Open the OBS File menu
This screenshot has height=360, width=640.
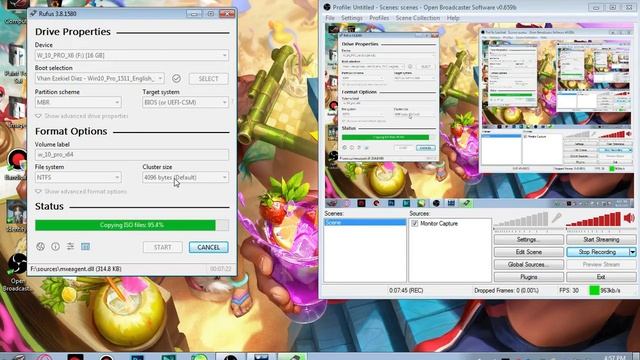[330, 18]
